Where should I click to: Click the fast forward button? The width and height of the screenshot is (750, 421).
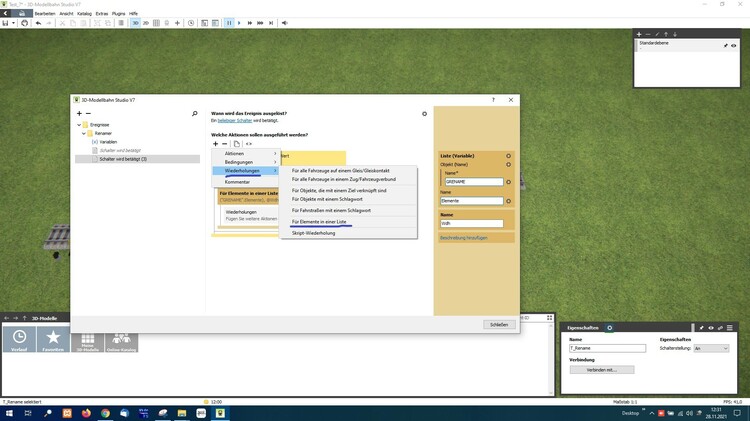click(250, 23)
